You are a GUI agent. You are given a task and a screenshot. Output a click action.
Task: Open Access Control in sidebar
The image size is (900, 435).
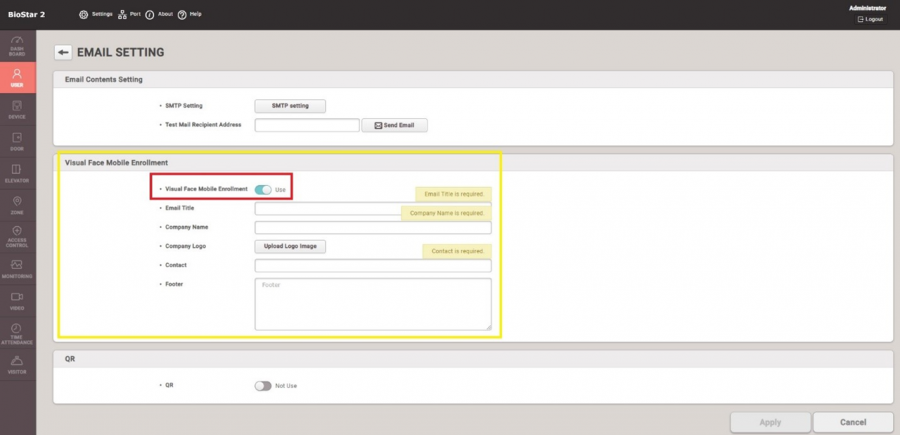(17, 236)
